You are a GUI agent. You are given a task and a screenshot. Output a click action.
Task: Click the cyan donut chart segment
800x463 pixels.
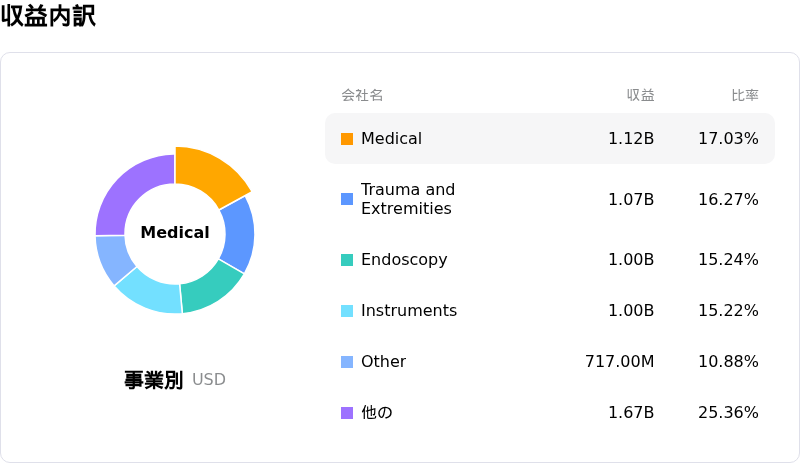click(151, 293)
